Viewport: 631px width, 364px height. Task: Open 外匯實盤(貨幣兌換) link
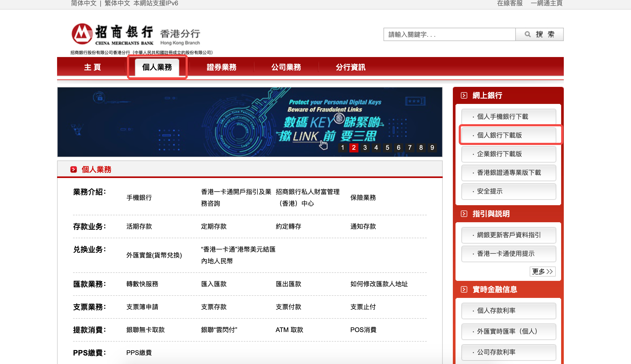[154, 255]
